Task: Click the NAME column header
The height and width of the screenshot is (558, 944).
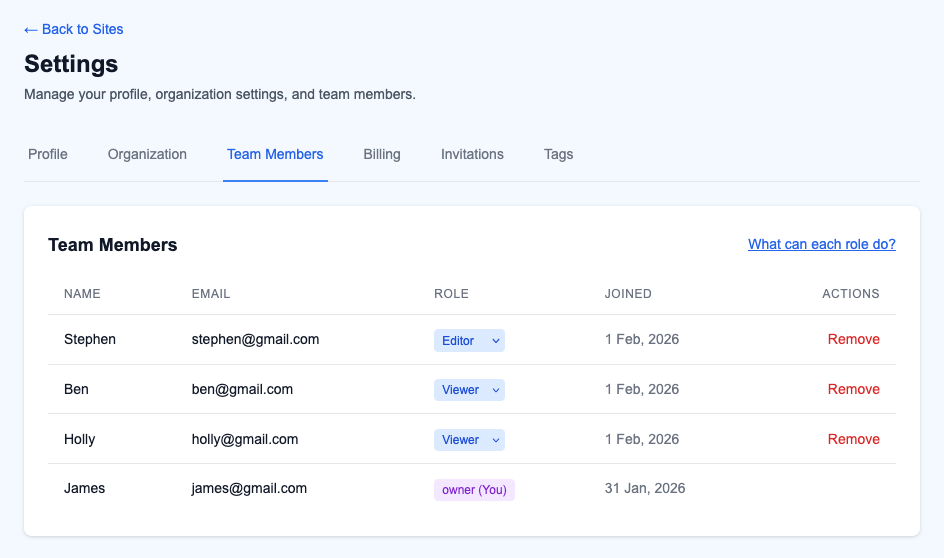Action: tap(82, 294)
